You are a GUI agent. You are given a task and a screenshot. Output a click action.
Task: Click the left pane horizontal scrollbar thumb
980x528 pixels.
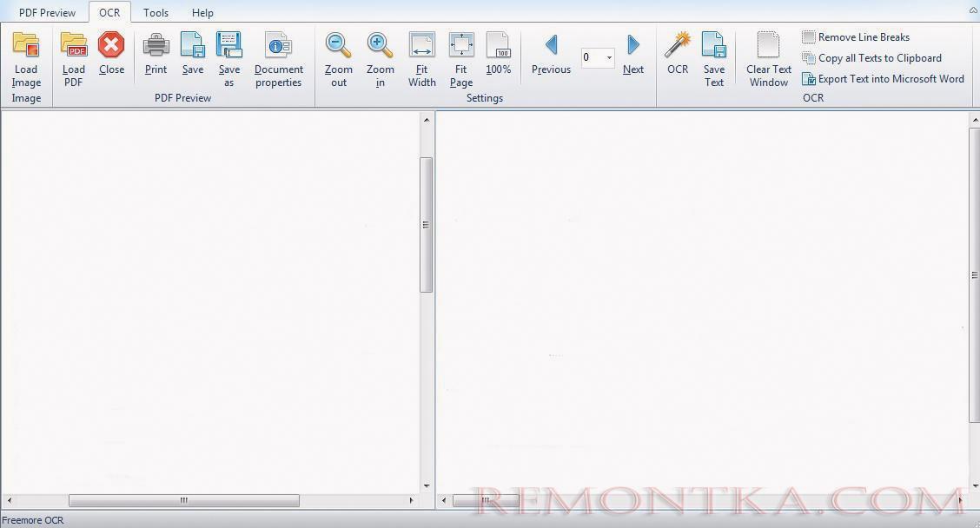click(x=184, y=500)
